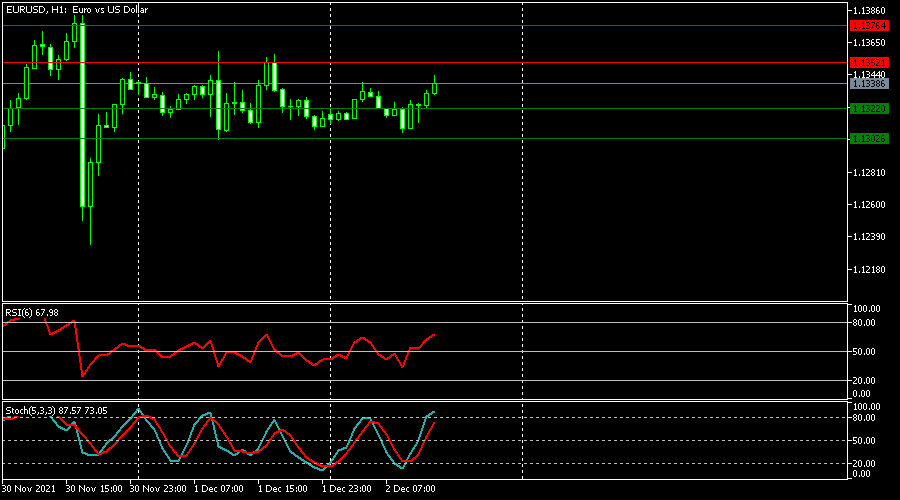Click the 1 Dec 07:00 time label
Viewport: 900px width, 500px height.
tap(219, 489)
